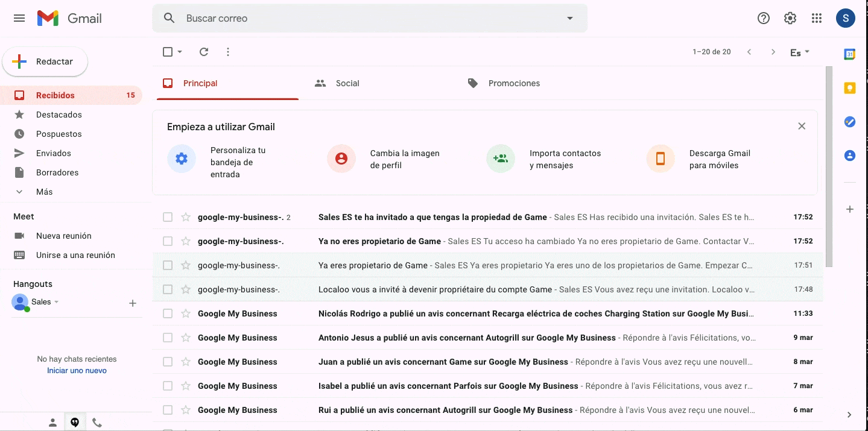Star the Antonio Jesus review email
The width and height of the screenshot is (868, 431).
pyautogui.click(x=186, y=338)
